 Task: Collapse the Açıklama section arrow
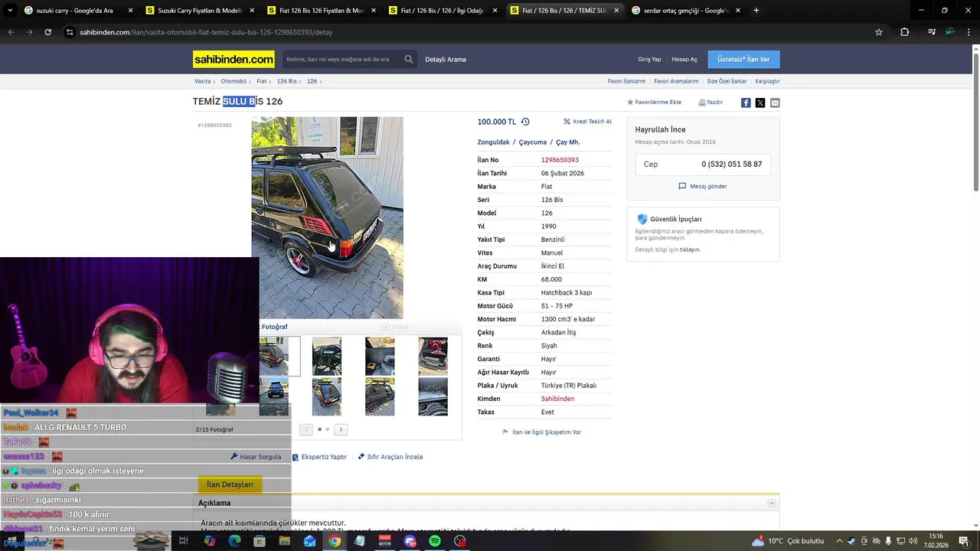(x=772, y=503)
